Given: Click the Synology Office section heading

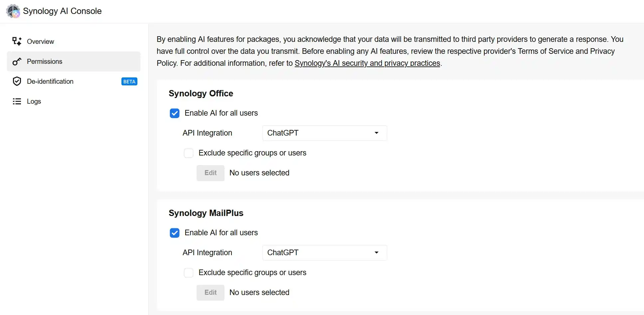Looking at the screenshot, I should [201, 93].
